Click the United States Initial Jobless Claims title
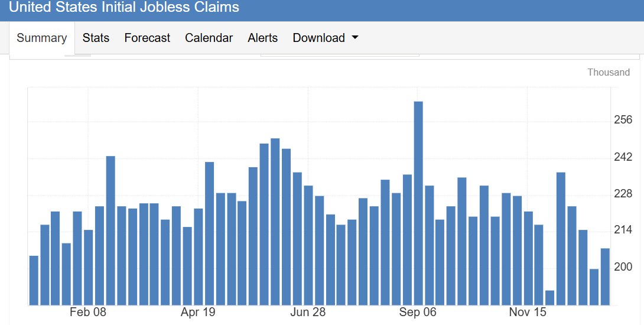This screenshot has width=644, height=325. (x=124, y=7)
